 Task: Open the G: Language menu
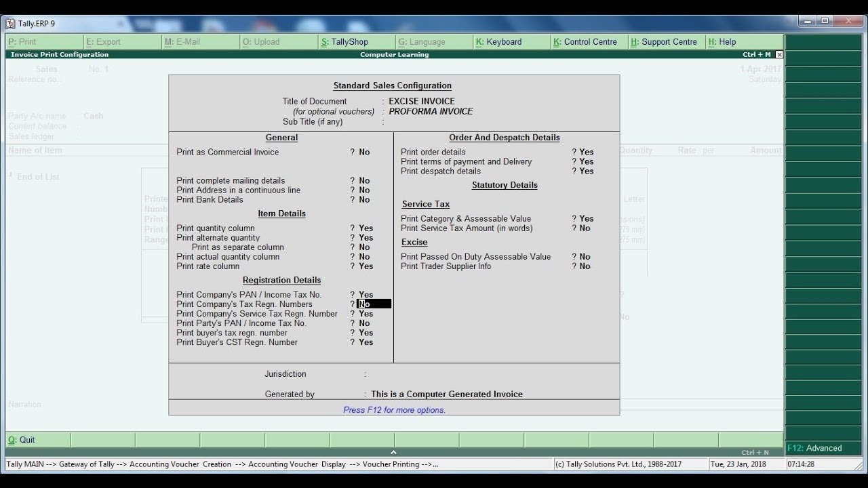point(435,42)
